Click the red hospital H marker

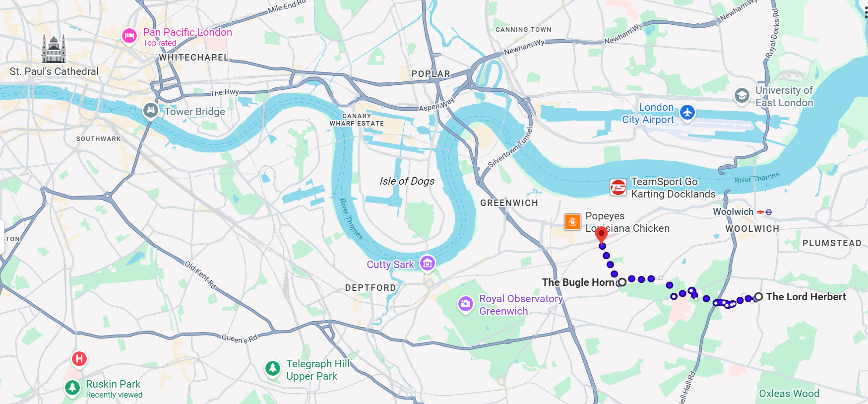pos(79,358)
